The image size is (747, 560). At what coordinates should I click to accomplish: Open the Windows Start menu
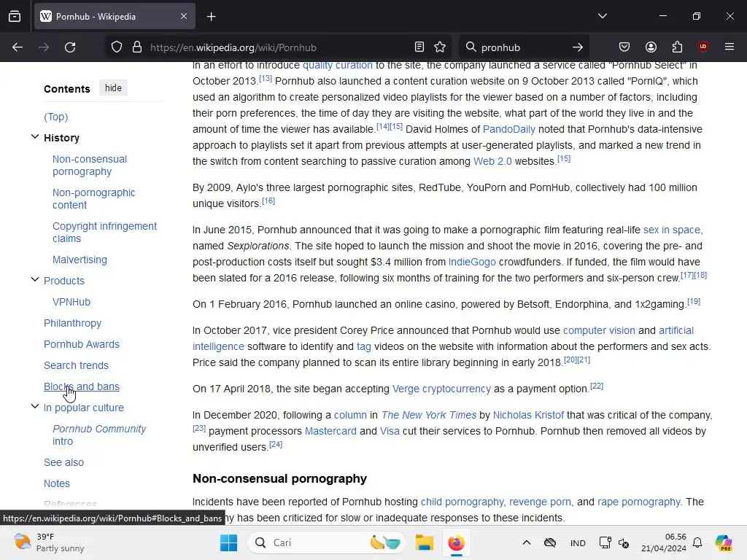[x=228, y=542]
